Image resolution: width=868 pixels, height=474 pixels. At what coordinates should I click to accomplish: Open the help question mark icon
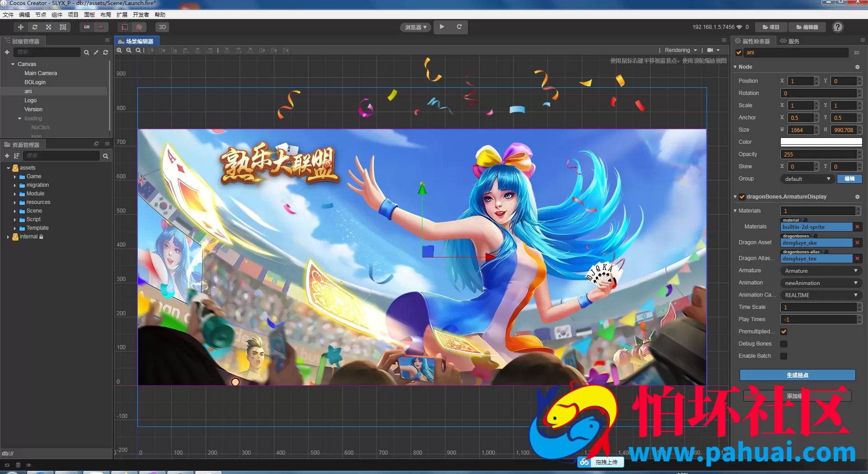[x=838, y=27]
